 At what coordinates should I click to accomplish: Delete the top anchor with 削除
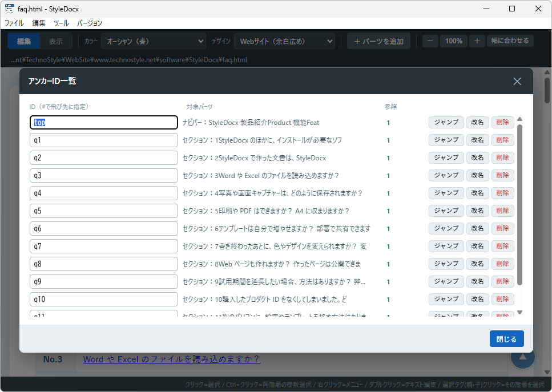click(x=503, y=122)
